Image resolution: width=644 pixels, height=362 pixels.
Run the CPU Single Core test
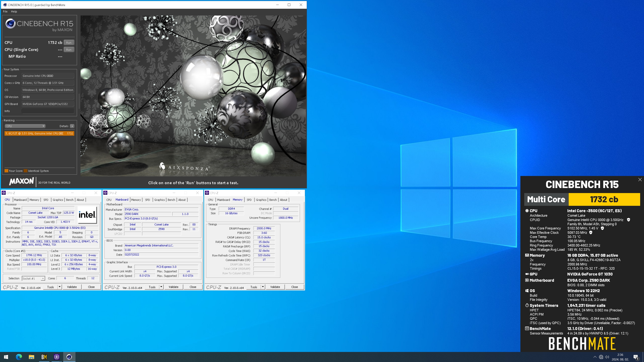(x=69, y=49)
